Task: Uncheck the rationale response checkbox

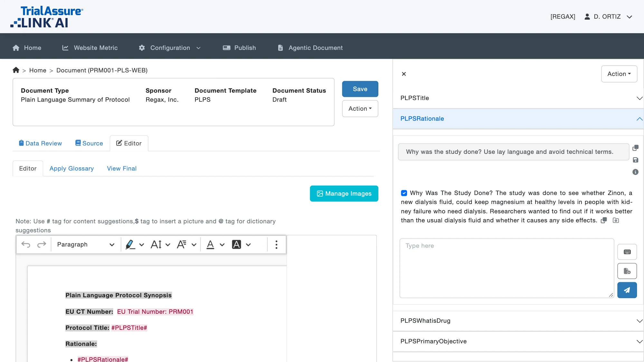Action: (404, 193)
